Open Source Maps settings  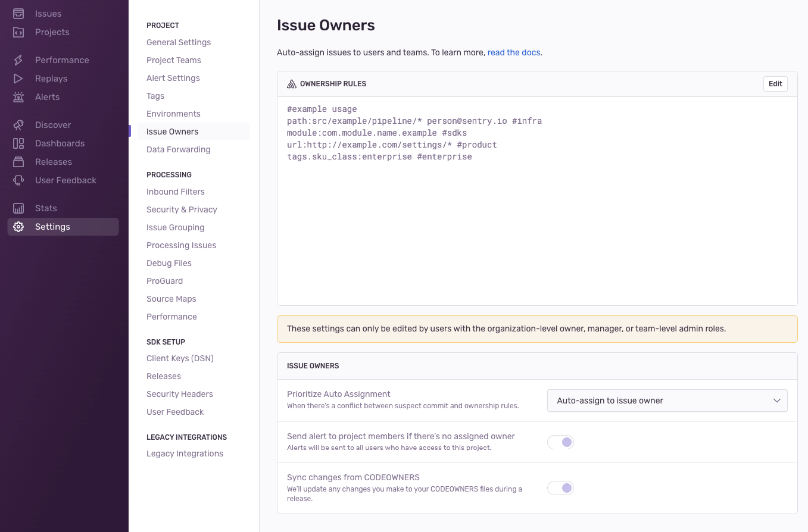(x=171, y=299)
